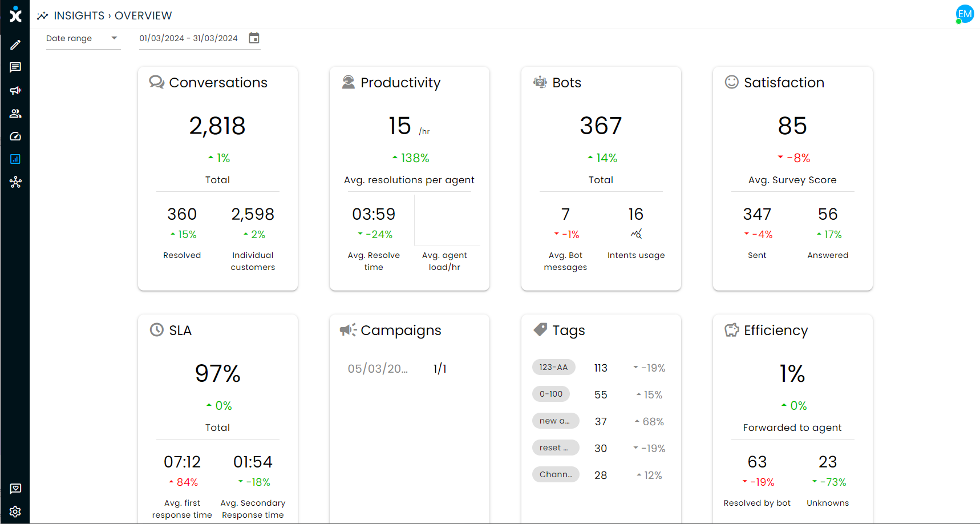Click OVERVIEW in the breadcrumb
Screen dimensions: 980x524
(x=143, y=15)
